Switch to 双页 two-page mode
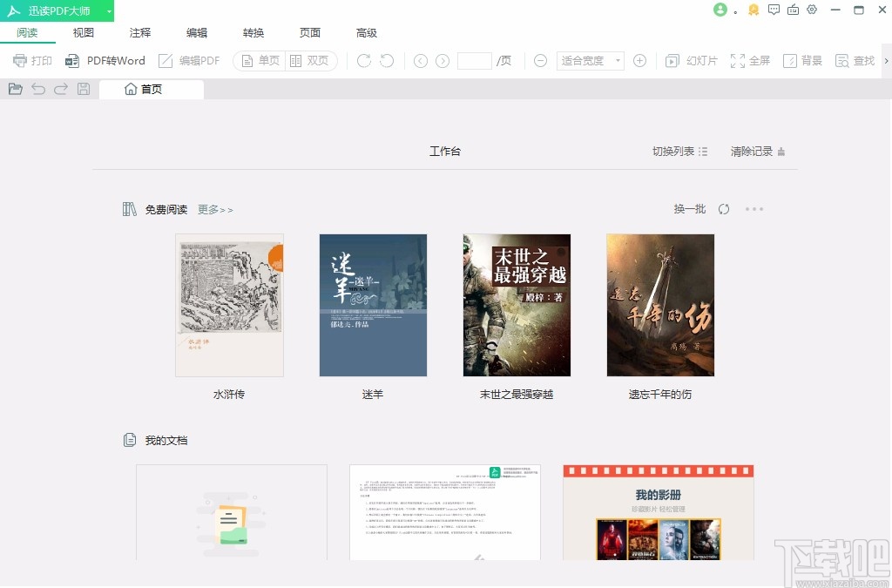892x588 pixels. (307, 60)
